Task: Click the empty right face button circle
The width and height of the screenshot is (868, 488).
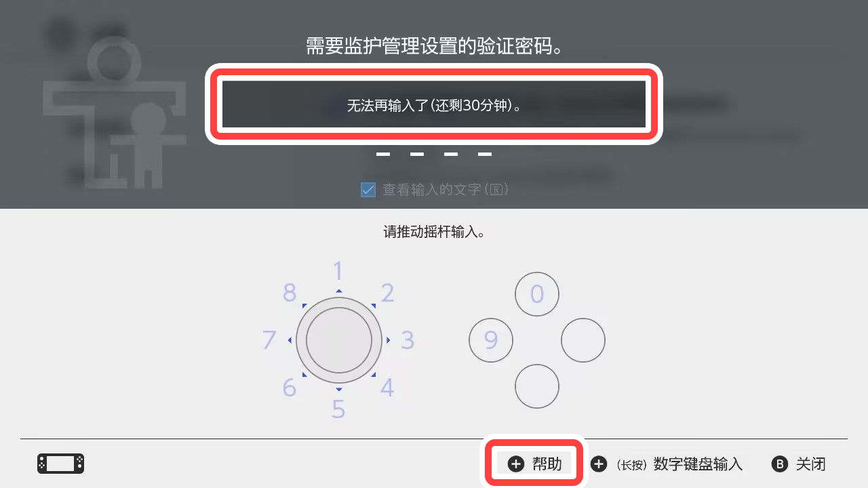Action: pyautogui.click(x=583, y=340)
